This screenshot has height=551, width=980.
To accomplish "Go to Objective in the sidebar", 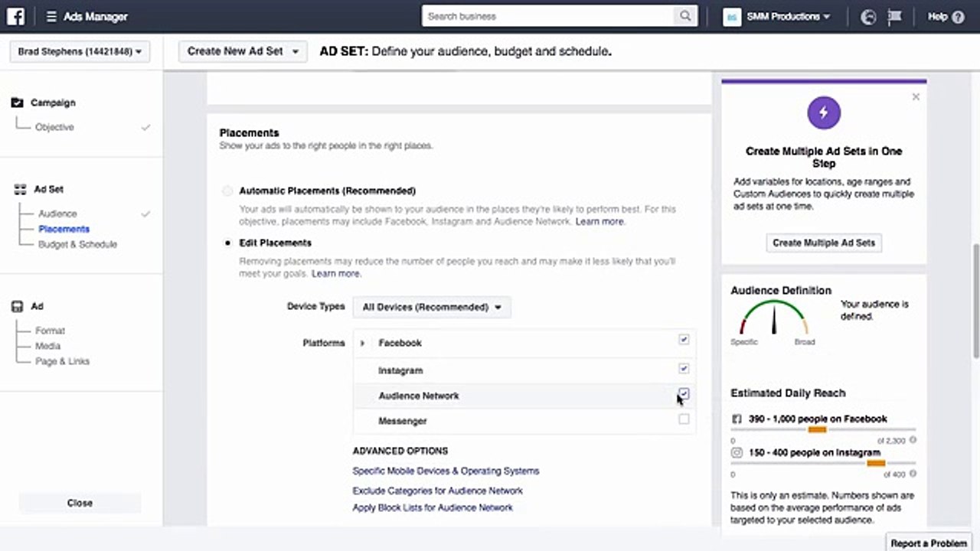I will point(54,127).
